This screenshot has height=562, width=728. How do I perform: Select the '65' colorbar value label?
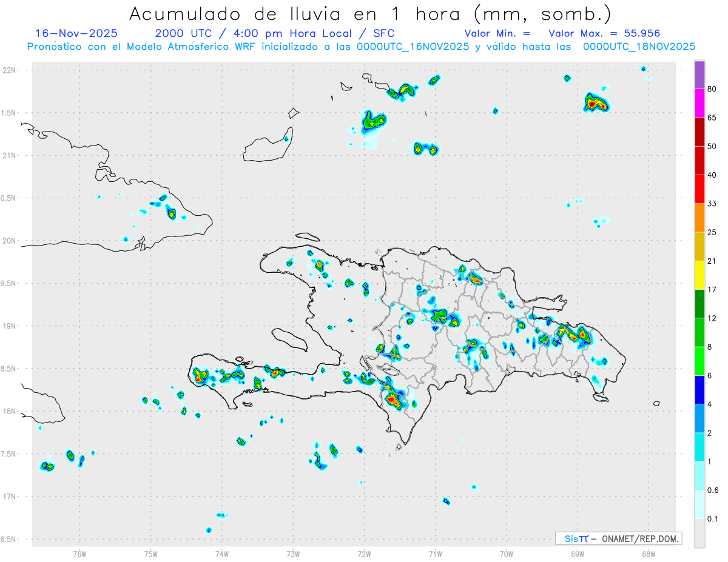[x=712, y=118]
